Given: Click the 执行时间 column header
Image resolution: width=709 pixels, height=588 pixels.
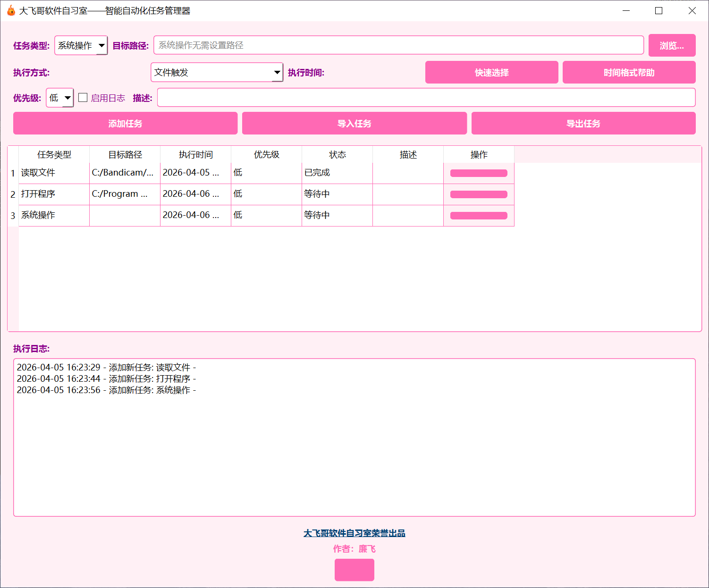Looking at the screenshot, I should [x=196, y=154].
